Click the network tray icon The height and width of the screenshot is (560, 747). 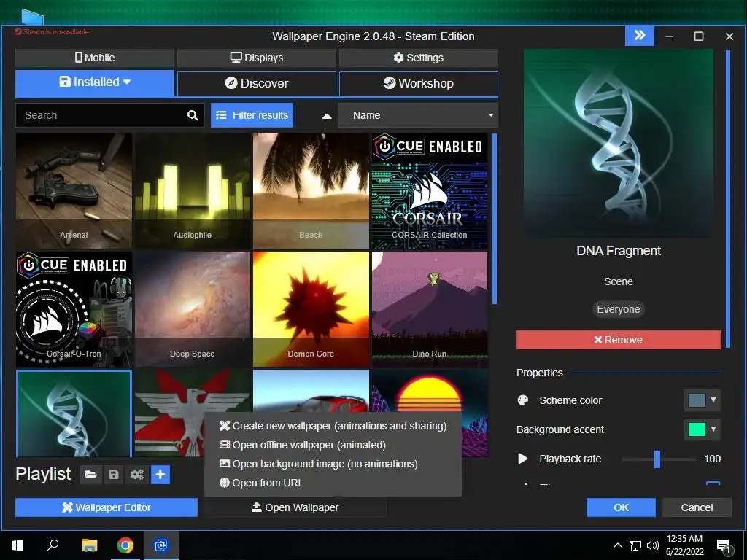635,545
